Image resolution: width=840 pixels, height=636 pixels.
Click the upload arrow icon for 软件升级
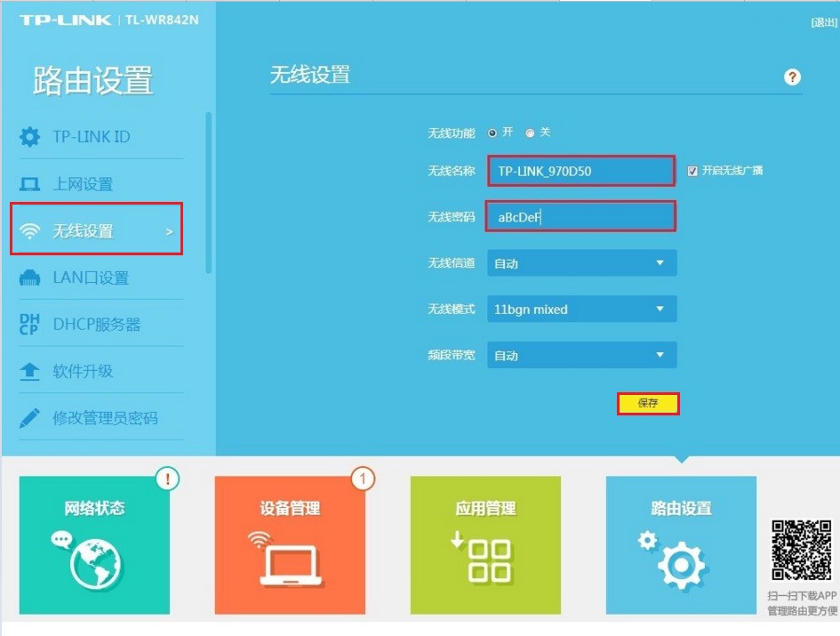click(29, 371)
